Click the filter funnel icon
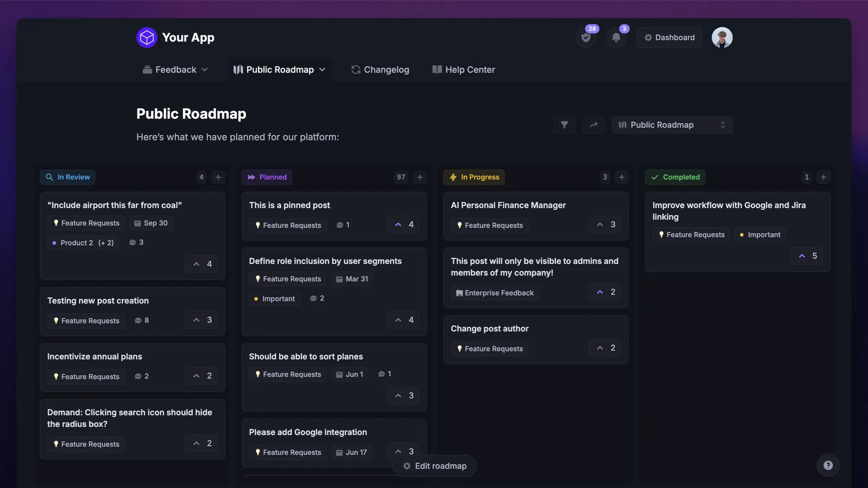The height and width of the screenshot is (488, 868). point(564,125)
